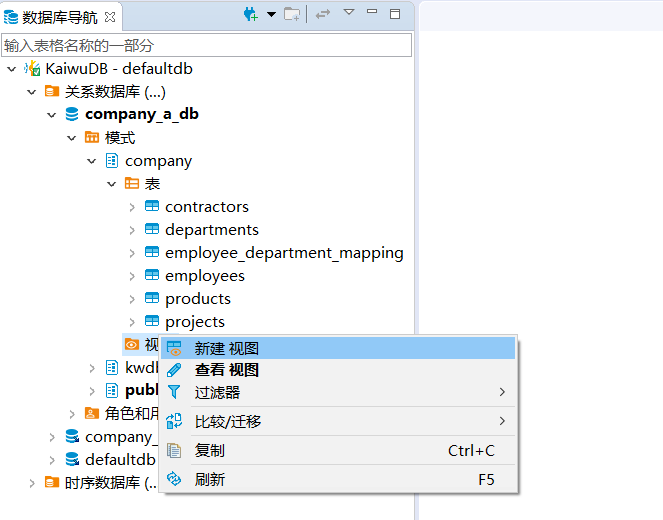Click the KaiwuDB connection icon
Image resolution: width=663 pixels, height=520 pixels.
[32, 69]
